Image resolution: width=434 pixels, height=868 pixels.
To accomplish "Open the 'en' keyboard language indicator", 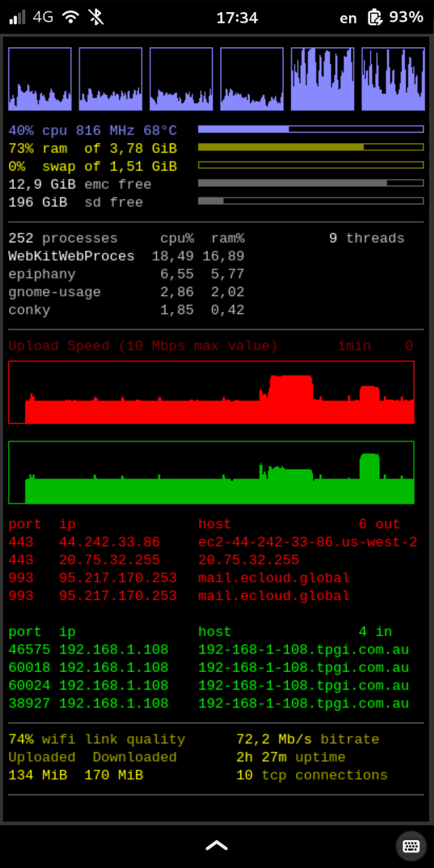I will [x=348, y=18].
